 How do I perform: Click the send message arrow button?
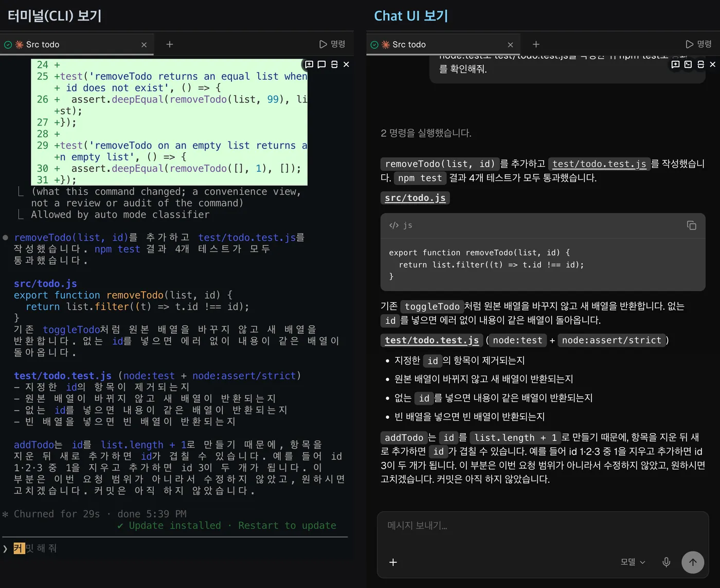[693, 562]
